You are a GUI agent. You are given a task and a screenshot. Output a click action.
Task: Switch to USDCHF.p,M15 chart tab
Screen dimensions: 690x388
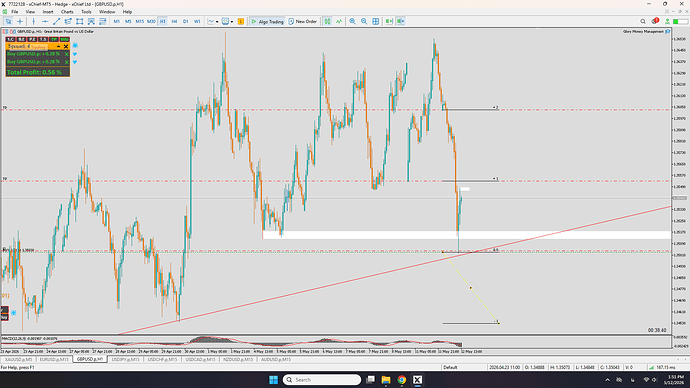[162, 359]
